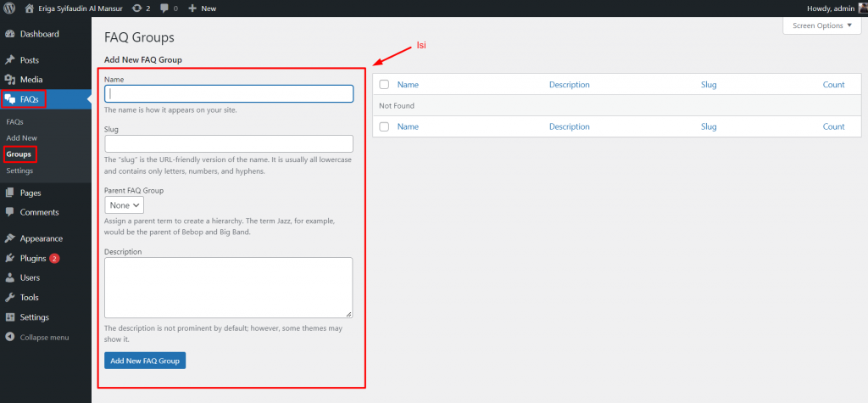Open the Media library icon
The height and width of the screenshot is (403, 868).
pyautogui.click(x=9, y=79)
